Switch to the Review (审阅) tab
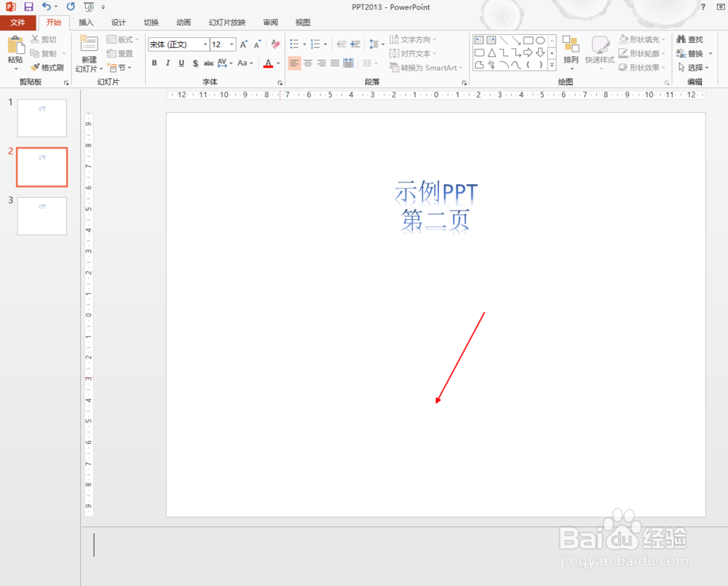728x586 pixels. coord(270,23)
